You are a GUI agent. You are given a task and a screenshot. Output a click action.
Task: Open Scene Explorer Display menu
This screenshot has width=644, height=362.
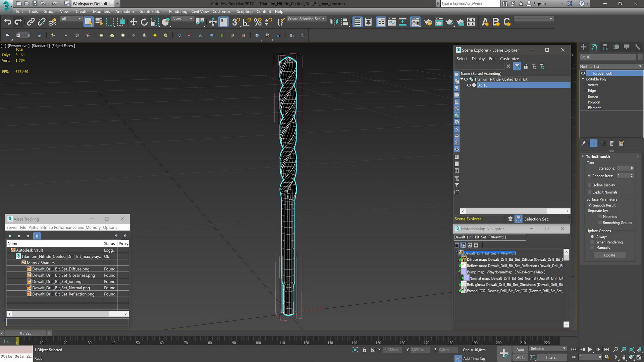click(478, 59)
